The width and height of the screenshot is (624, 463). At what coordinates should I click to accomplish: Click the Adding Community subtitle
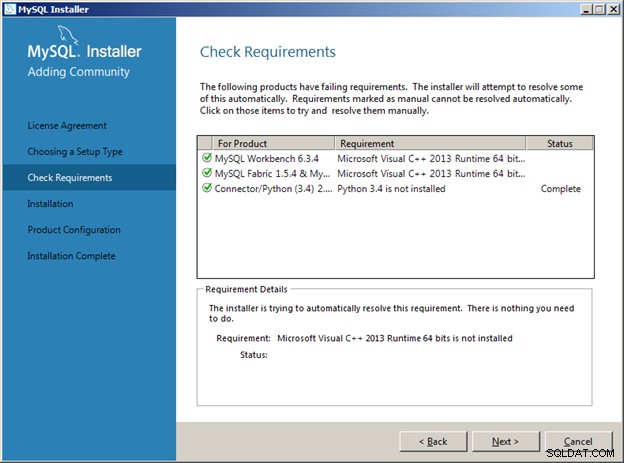[x=79, y=72]
